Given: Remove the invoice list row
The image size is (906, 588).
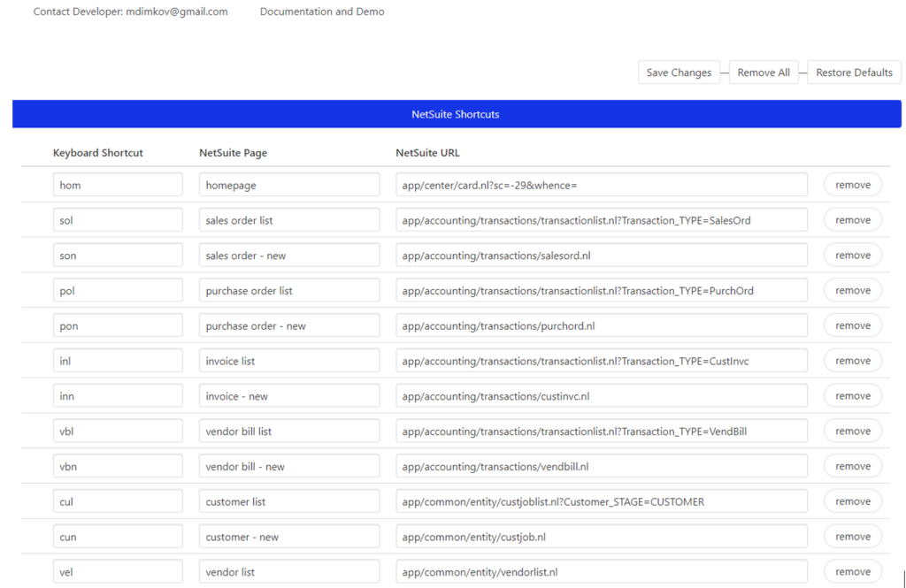Looking at the screenshot, I should (x=853, y=361).
